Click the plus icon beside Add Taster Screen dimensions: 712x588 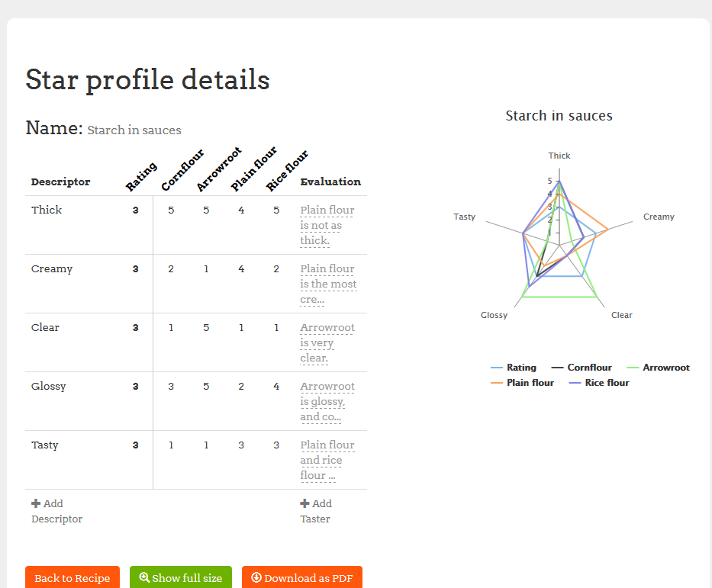(304, 503)
